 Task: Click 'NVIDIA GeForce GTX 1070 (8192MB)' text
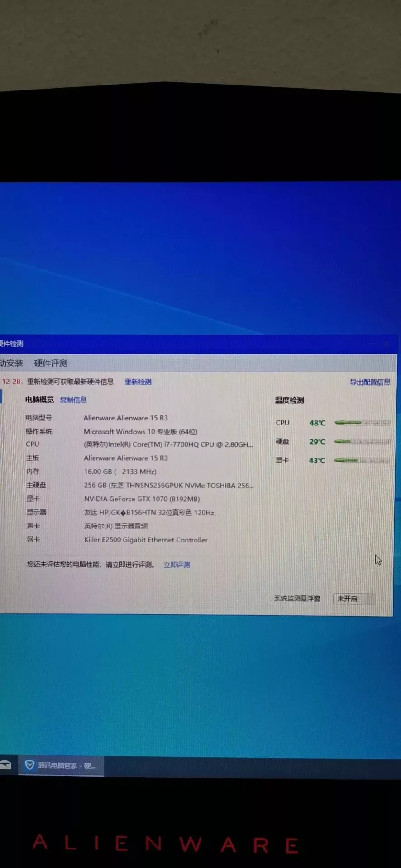[x=142, y=499]
